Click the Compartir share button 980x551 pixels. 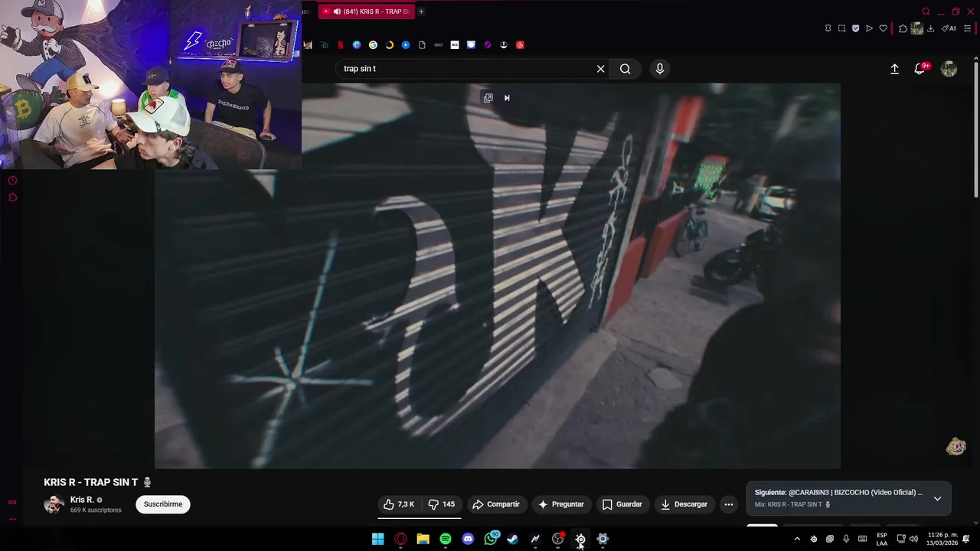(x=496, y=504)
